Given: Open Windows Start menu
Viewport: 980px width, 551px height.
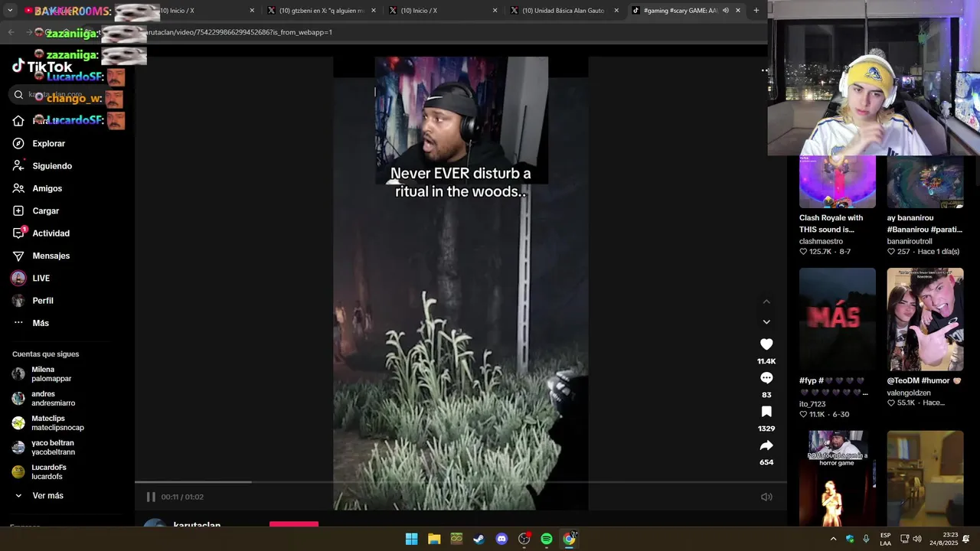Looking at the screenshot, I should pyautogui.click(x=411, y=539).
